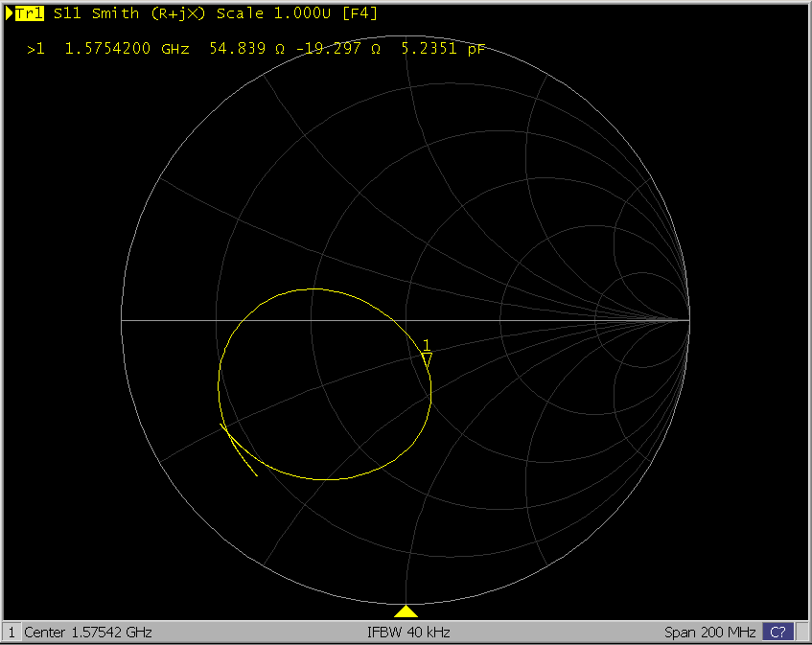Click the Span 200 MHz field

coord(709,633)
